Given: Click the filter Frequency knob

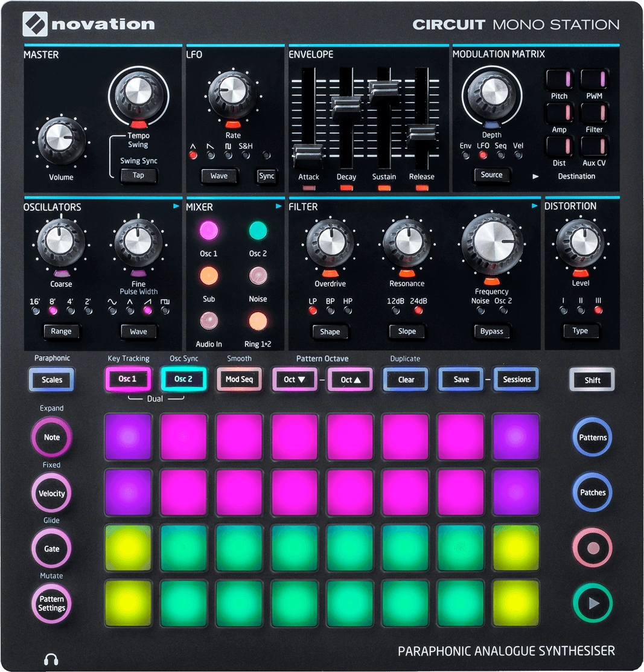Looking at the screenshot, I should (x=491, y=243).
